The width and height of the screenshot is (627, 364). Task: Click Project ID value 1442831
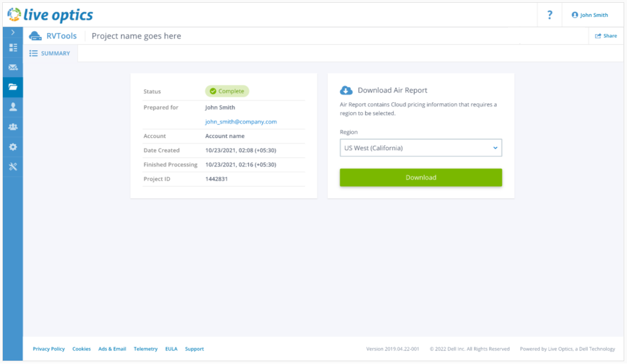pyautogui.click(x=216, y=179)
